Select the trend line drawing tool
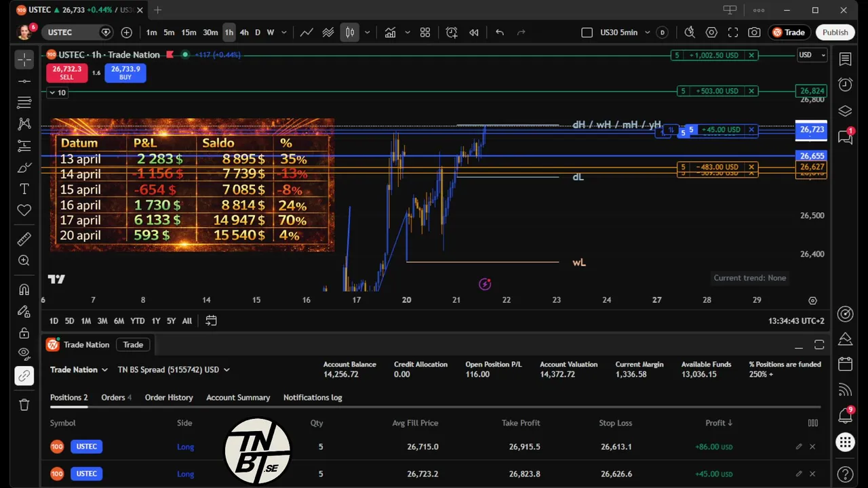Viewport: 868px width, 488px height. pos(24,81)
